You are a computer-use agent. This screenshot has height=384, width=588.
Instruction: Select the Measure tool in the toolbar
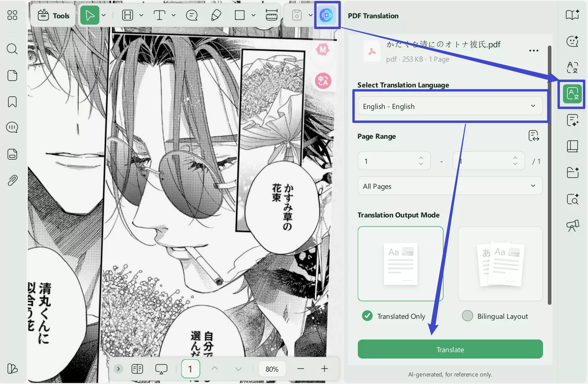pos(271,15)
